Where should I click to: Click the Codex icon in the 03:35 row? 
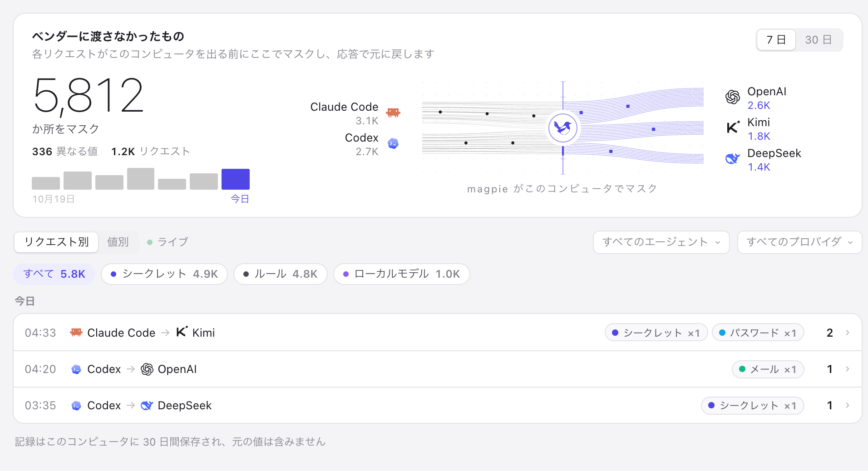(76, 406)
